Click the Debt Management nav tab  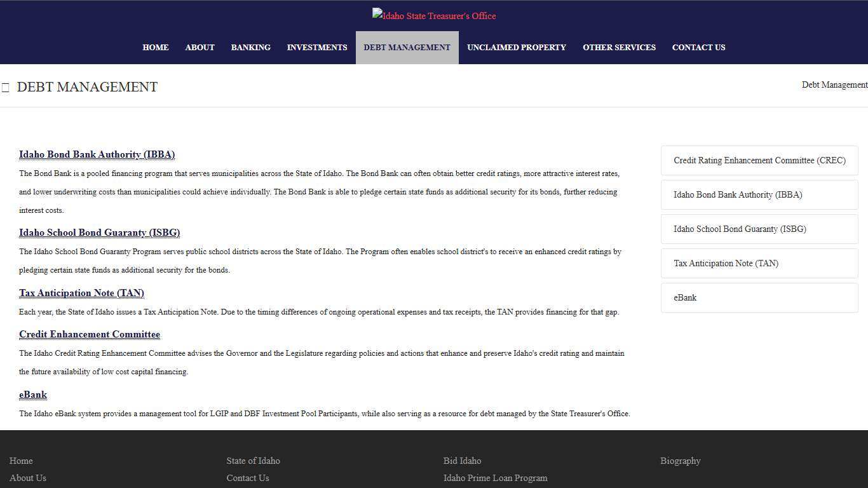[x=407, y=48]
